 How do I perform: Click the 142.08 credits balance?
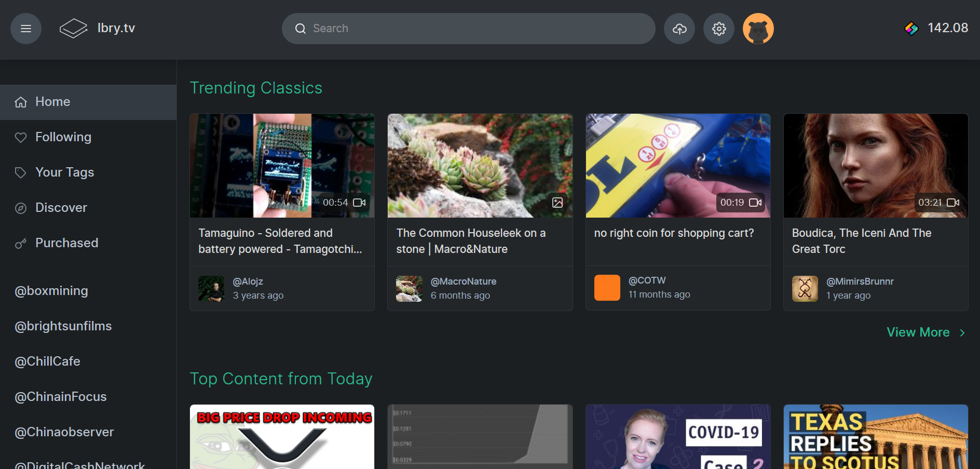[948, 28]
